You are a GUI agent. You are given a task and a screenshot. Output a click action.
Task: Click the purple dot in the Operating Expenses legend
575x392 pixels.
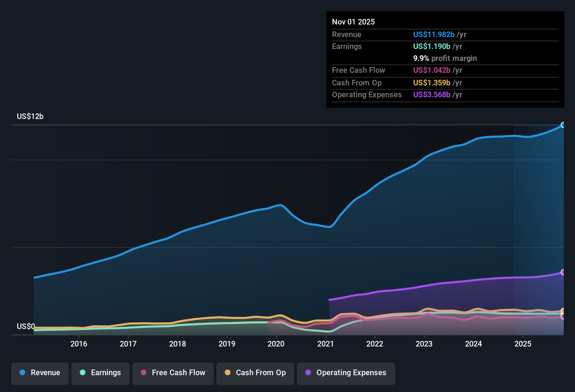[x=308, y=373]
